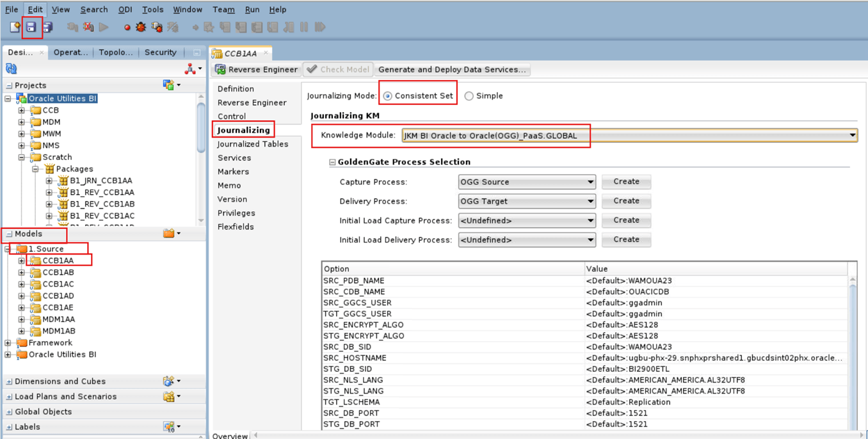This screenshot has width=868, height=439.
Task: Close the Designer navigator tab
Action: 42,52
